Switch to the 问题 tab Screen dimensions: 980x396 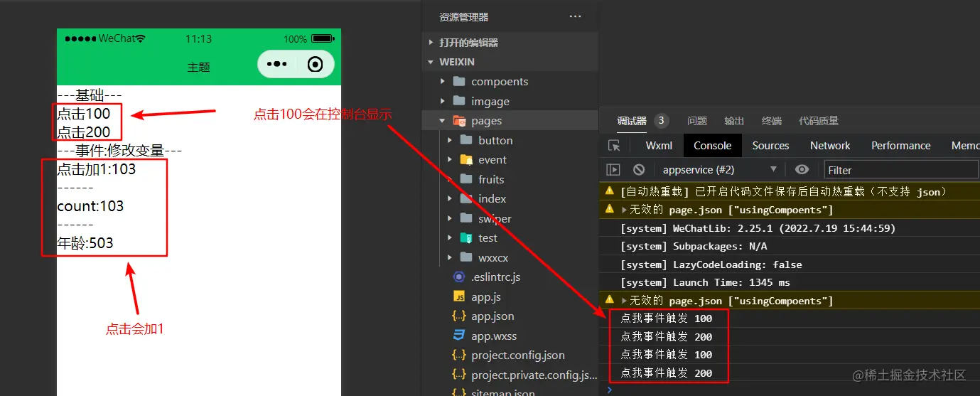click(697, 121)
